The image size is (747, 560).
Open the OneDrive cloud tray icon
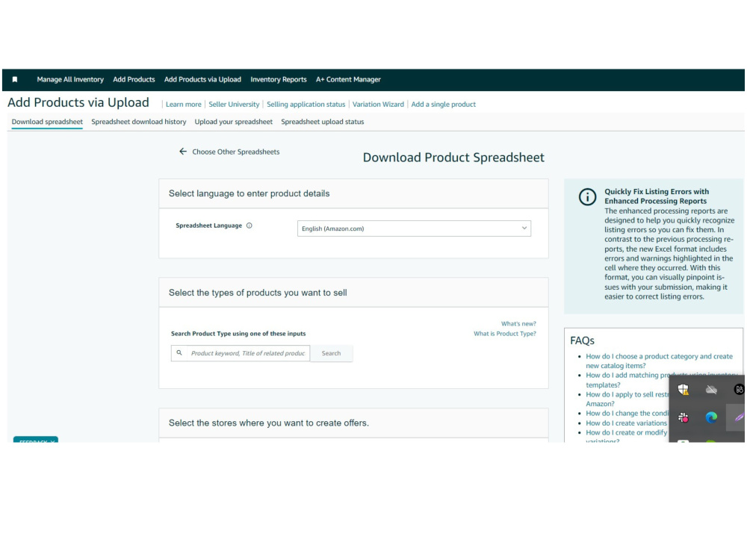pos(711,390)
